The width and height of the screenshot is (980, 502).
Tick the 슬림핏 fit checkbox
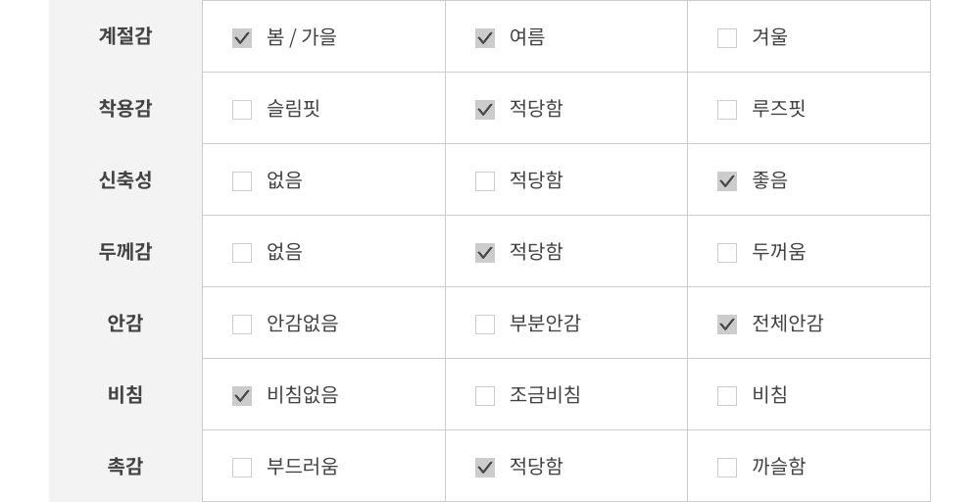[242, 110]
